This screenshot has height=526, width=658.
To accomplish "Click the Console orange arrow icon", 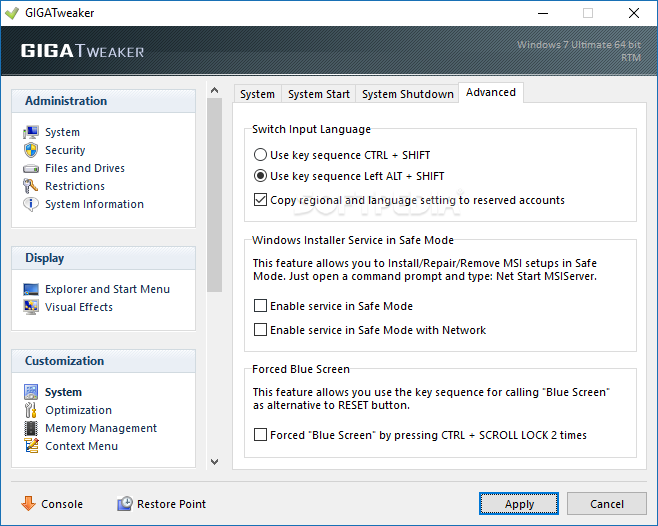I will coord(29,503).
